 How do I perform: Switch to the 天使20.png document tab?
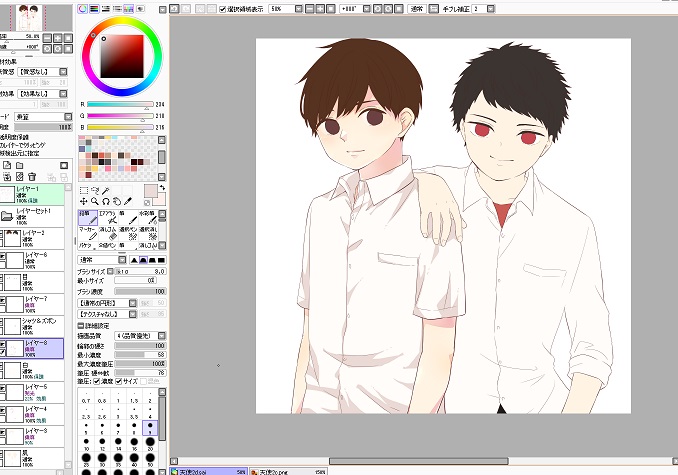point(288,472)
